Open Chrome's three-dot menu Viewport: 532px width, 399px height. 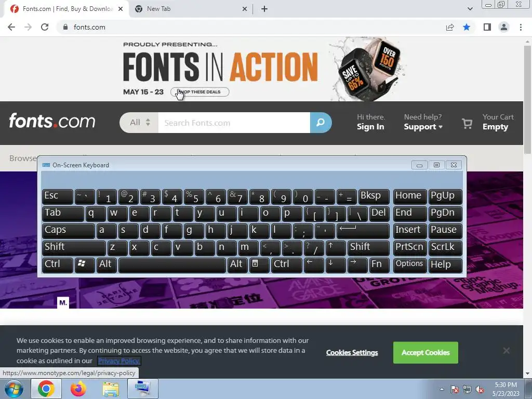coord(521,27)
